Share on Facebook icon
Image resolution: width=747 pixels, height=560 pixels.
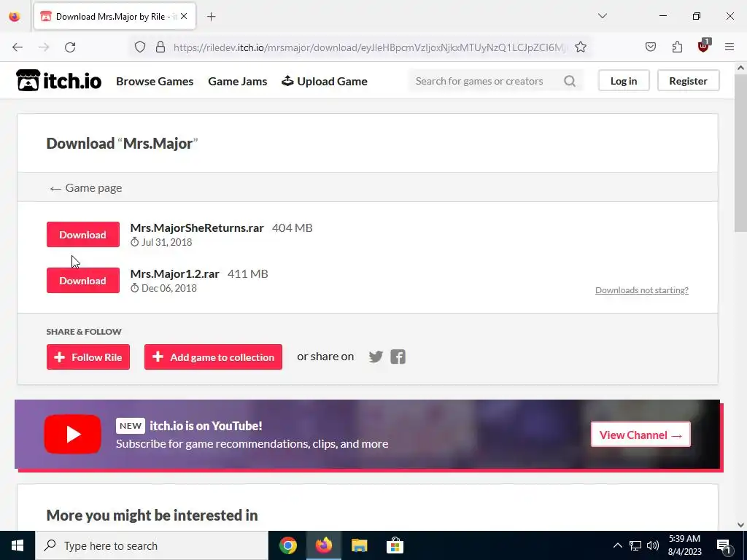[398, 357]
